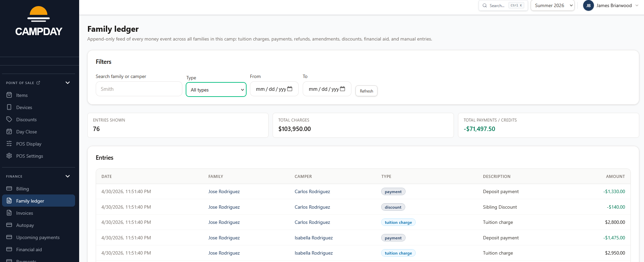The height and width of the screenshot is (262, 644).
Task: Click the Sibling Discount description
Action: point(500,207)
